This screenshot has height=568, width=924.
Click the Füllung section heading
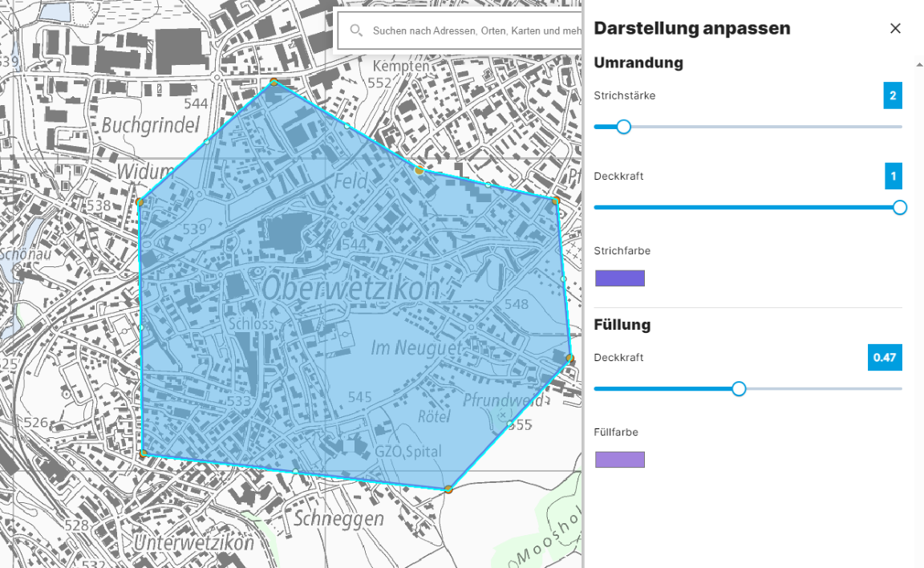(x=622, y=325)
